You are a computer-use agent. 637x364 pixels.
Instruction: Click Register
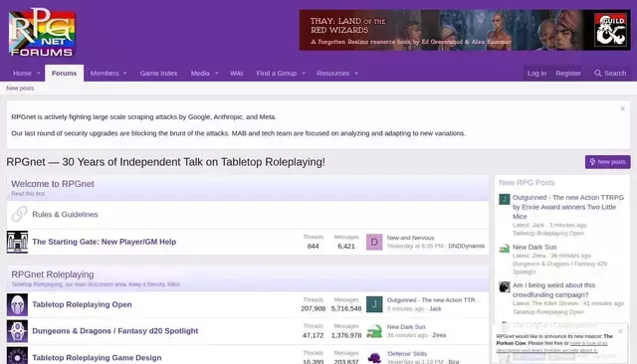[568, 74]
